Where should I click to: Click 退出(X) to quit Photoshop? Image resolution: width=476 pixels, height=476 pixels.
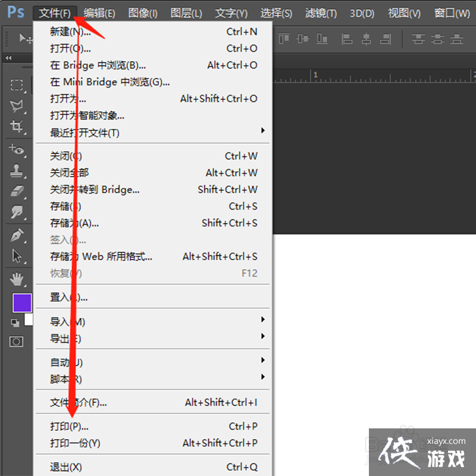[x=66, y=467]
